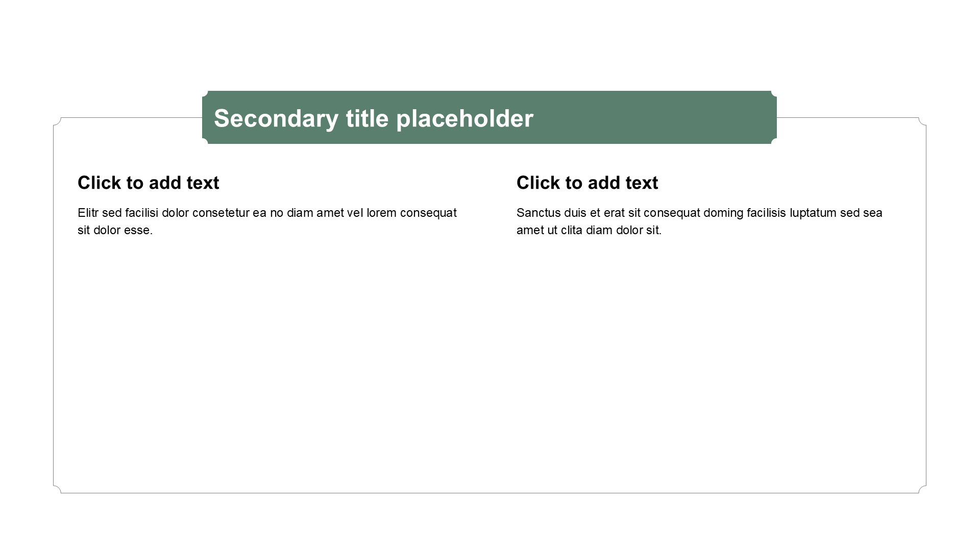
Task: Place cursor on the word "Secondary" in title
Action: tap(276, 118)
